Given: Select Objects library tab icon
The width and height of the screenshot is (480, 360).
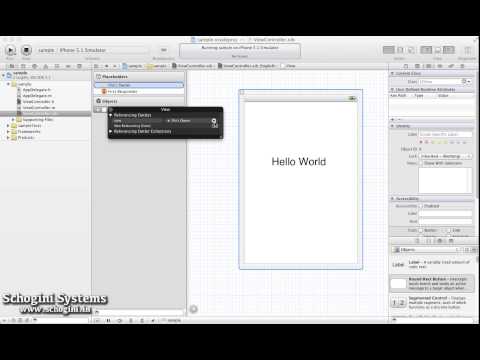Looking at the screenshot, I should [440, 241].
